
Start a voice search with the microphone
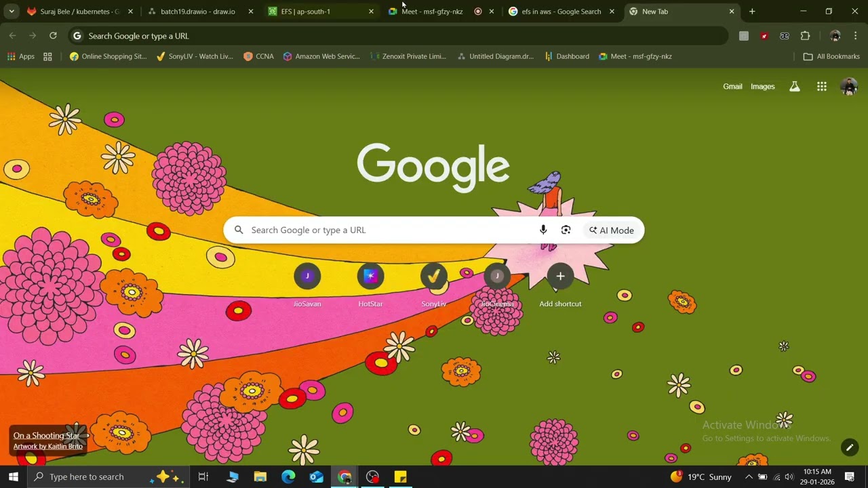[x=543, y=230]
